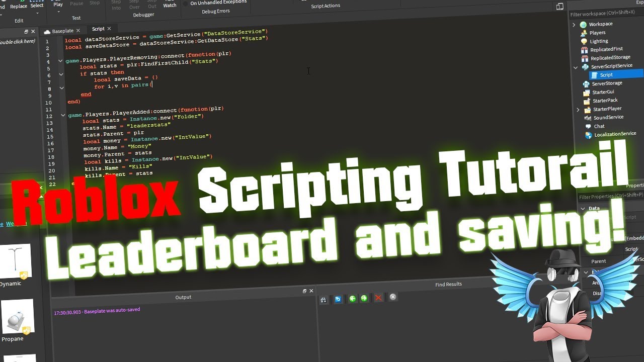Close the Script tab

tap(109, 29)
